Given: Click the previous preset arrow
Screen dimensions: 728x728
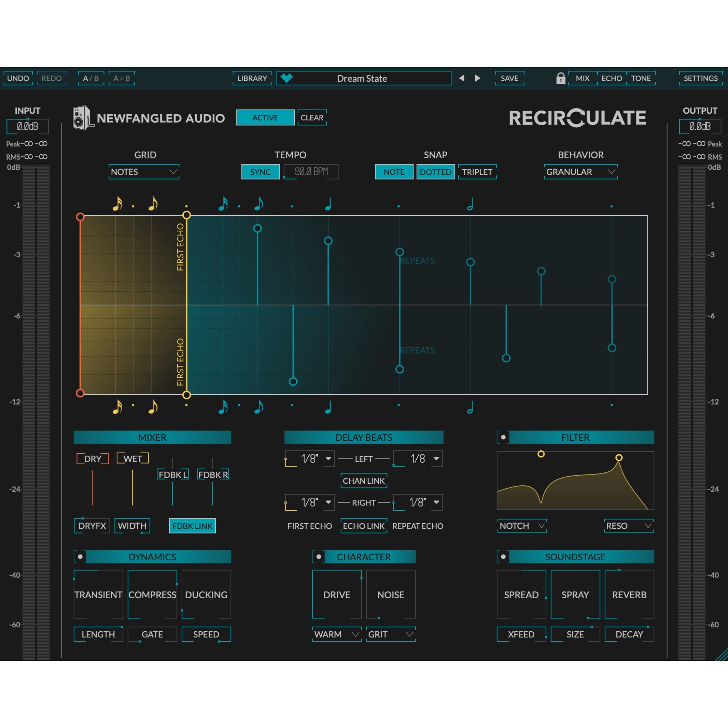Looking at the screenshot, I should click(462, 78).
